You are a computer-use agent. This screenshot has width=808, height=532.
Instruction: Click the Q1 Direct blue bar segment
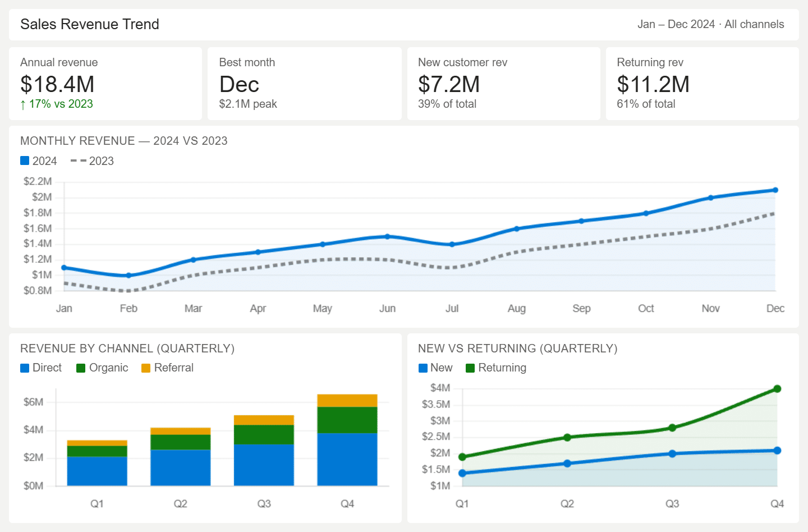tap(97, 471)
